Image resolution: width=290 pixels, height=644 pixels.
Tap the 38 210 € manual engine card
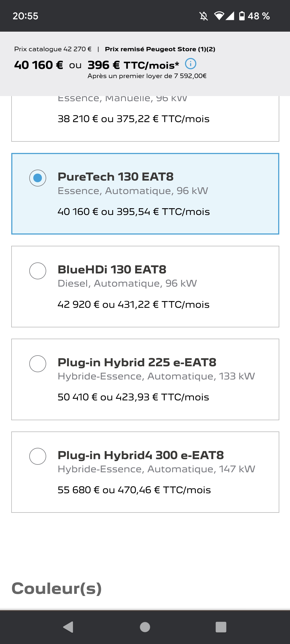[145, 119]
